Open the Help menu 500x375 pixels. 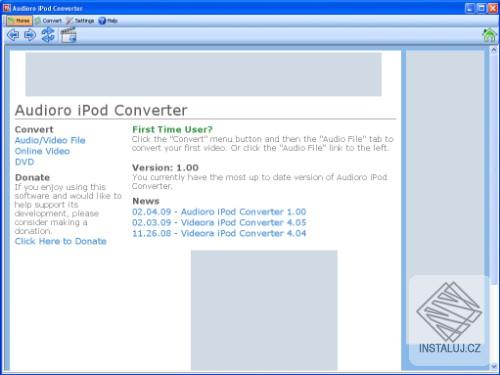108,21
